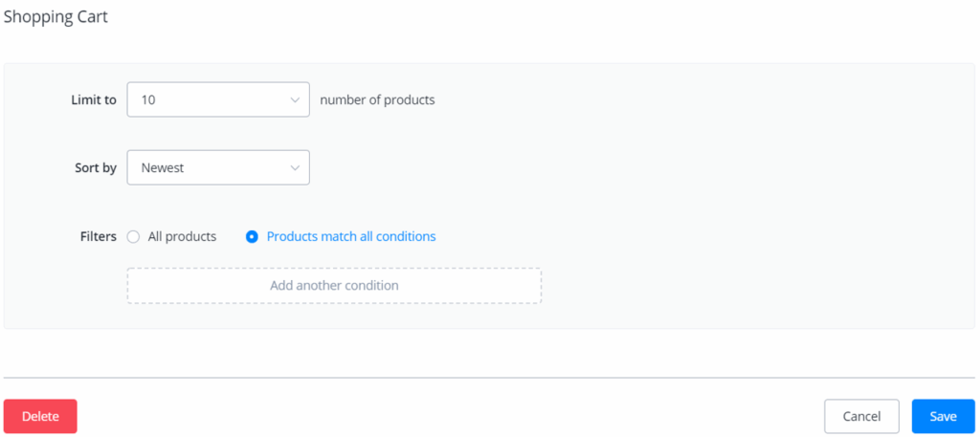Open the "Sort by" dropdown
The height and width of the screenshot is (437, 980).
tap(217, 167)
